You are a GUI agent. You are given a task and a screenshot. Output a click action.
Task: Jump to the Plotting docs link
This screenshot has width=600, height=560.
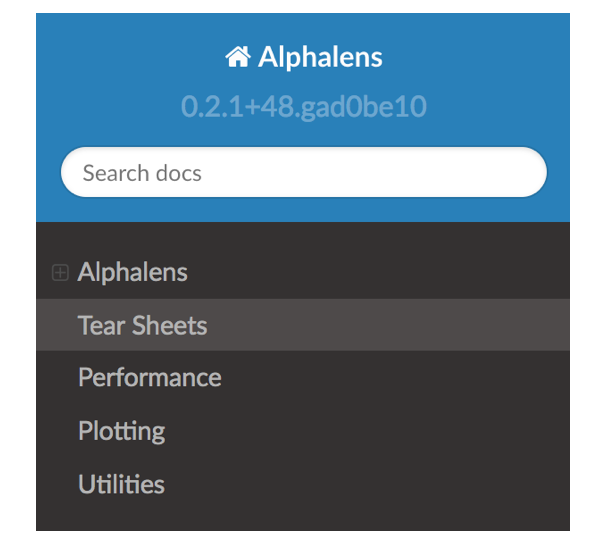pos(122,432)
